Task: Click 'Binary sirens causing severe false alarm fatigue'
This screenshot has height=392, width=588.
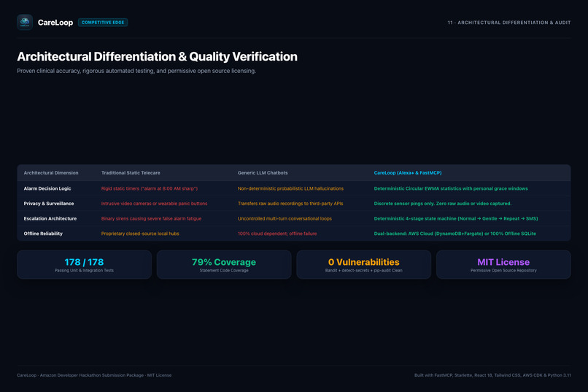Action: coord(151,219)
